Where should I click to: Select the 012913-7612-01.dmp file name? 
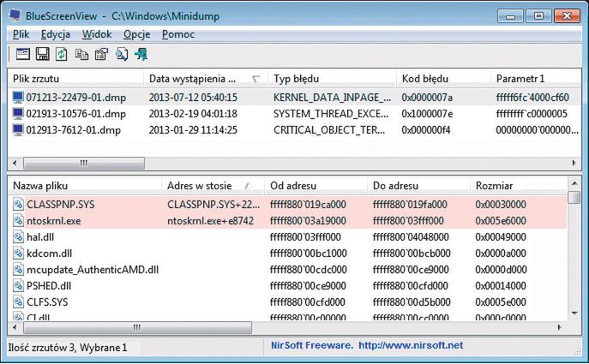point(74,130)
